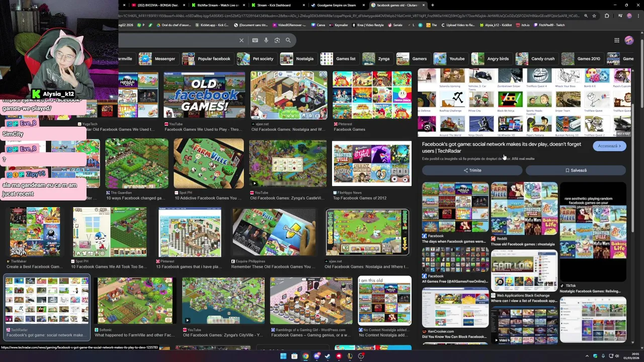The height and width of the screenshot is (362, 644).
Task: Show hidden system tray icons
Action: pyautogui.click(x=587, y=356)
